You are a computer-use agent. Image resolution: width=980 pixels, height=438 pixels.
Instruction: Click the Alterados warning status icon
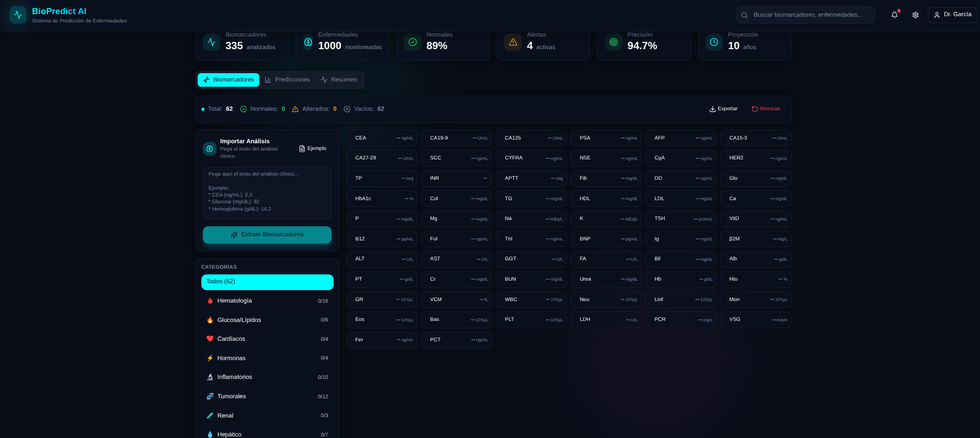point(295,109)
